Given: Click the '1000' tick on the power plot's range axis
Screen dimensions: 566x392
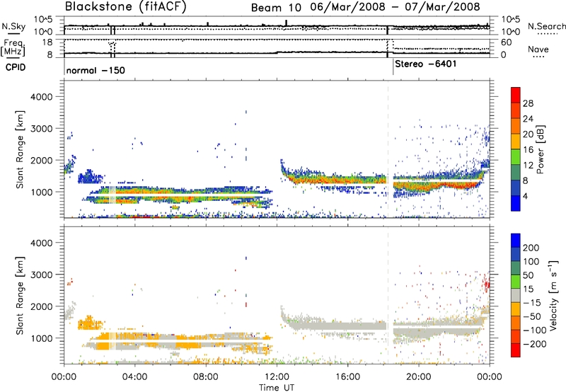Looking at the screenshot, I should (x=41, y=192).
